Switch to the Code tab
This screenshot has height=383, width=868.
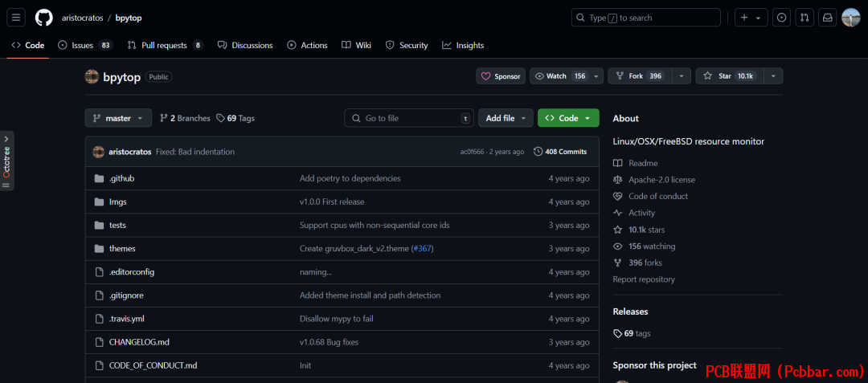click(x=27, y=45)
